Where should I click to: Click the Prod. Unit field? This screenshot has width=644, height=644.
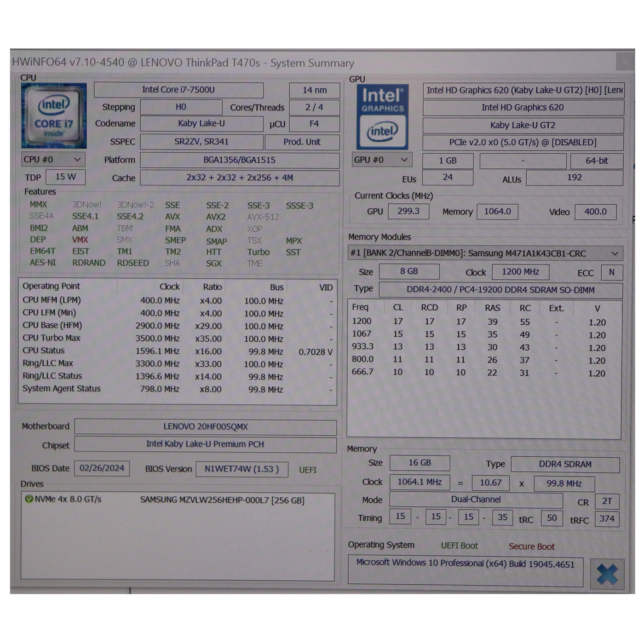(302, 142)
